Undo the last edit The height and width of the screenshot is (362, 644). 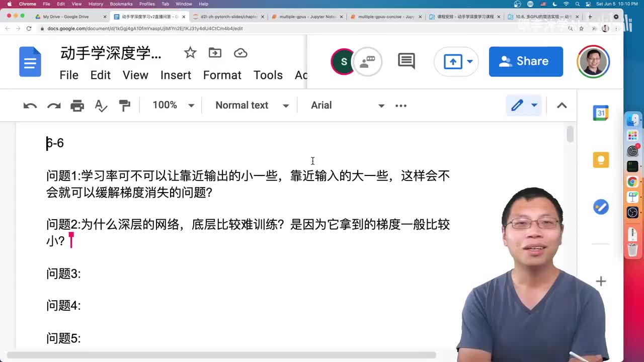(x=30, y=106)
